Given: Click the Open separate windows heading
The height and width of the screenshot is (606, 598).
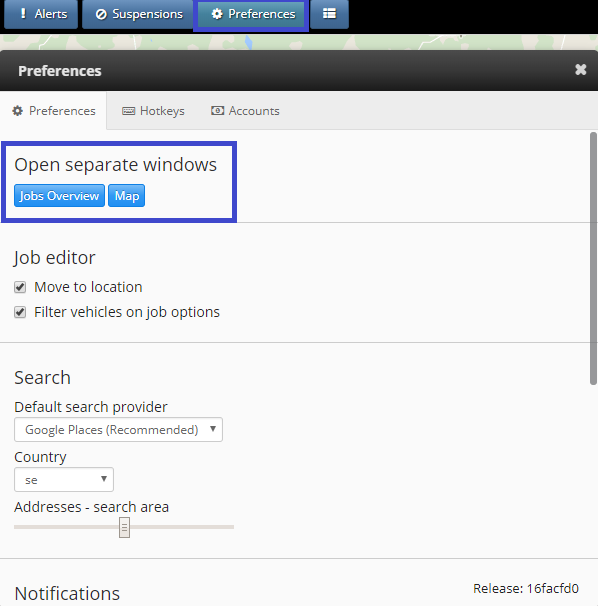Looking at the screenshot, I should tap(116, 165).
